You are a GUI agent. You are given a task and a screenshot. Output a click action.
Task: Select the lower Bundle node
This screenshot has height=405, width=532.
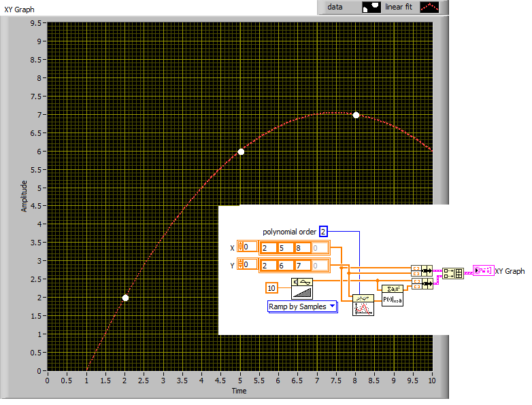point(422,283)
